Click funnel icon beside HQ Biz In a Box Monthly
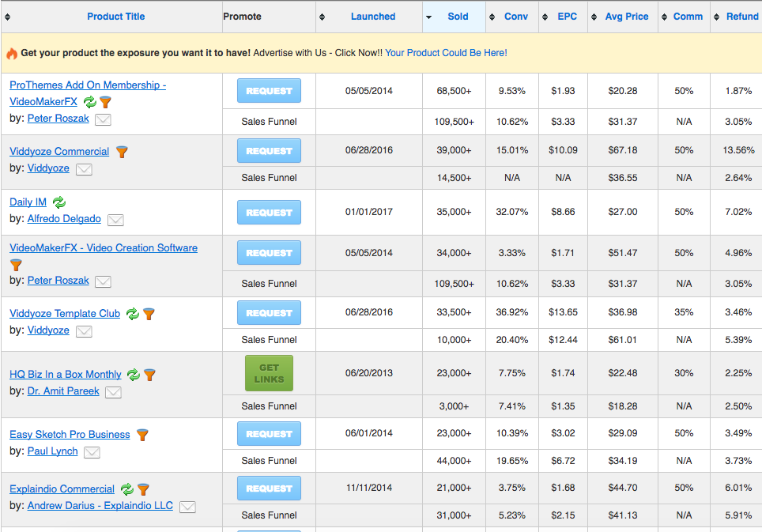This screenshot has width=762, height=532. point(150,375)
